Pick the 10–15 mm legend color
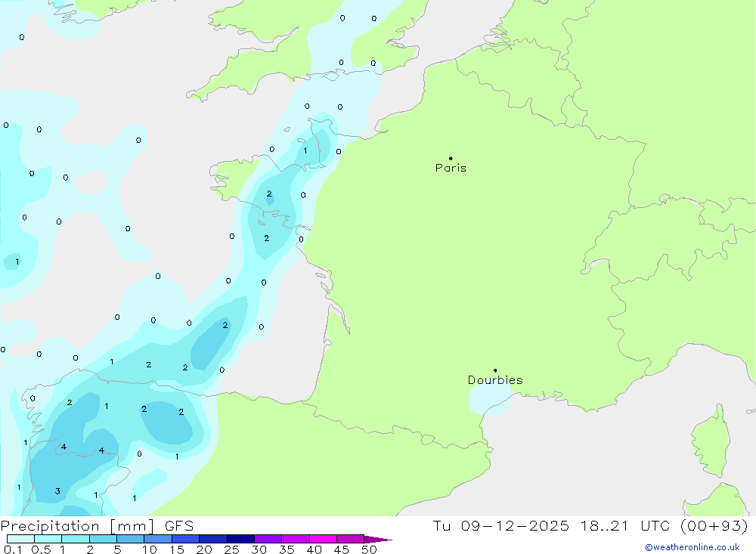This screenshot has width=756, height=554. (158, 539)
